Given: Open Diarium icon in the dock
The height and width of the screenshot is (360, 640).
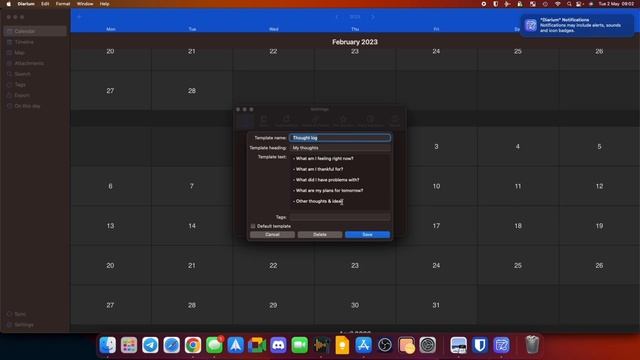Looking at the screenshot, I should [501, 345].
